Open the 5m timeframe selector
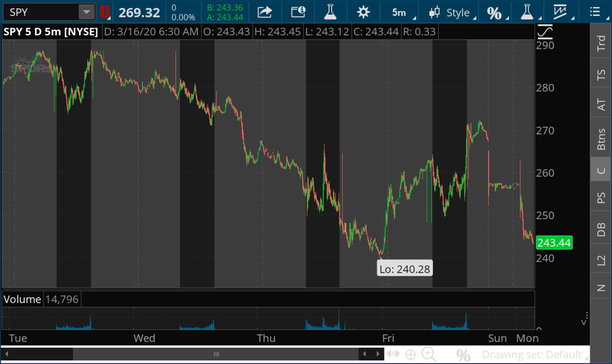The image size is (612, 364). [399, 12]
